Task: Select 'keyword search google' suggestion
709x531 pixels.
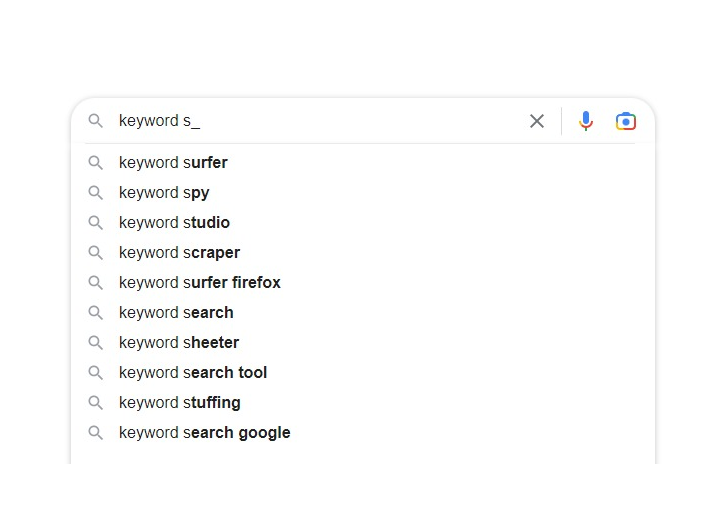Action: tap(204, 432)
